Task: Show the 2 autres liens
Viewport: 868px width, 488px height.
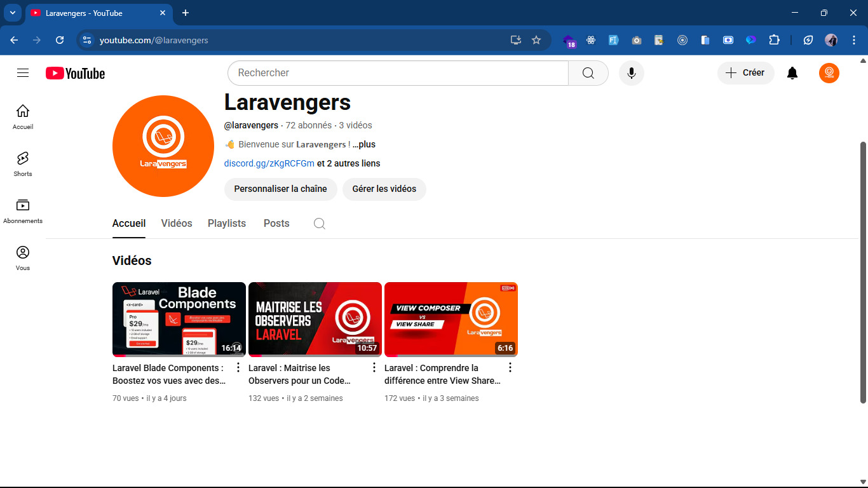Action: click(x=349, y=163)
